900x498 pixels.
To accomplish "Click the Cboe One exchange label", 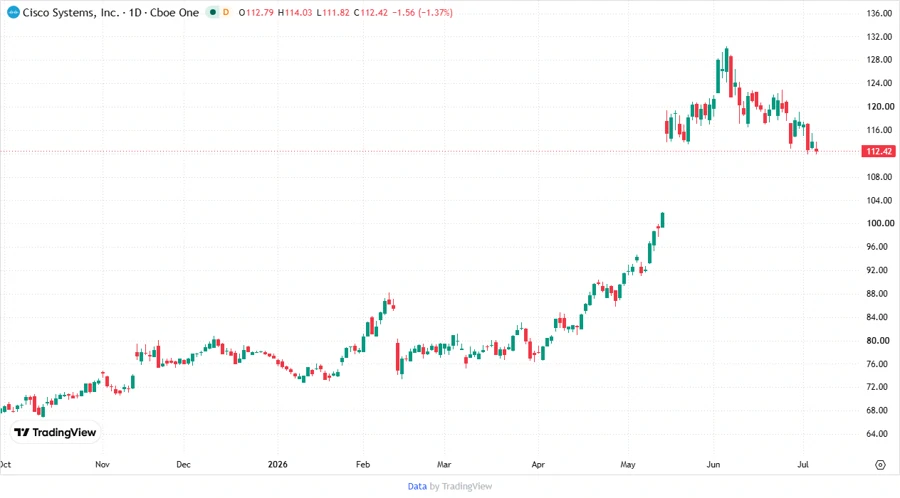I will pos(174,12).
